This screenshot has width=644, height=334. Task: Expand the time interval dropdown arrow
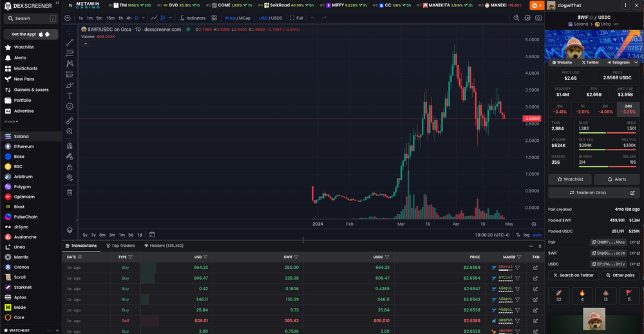point(142,18)
